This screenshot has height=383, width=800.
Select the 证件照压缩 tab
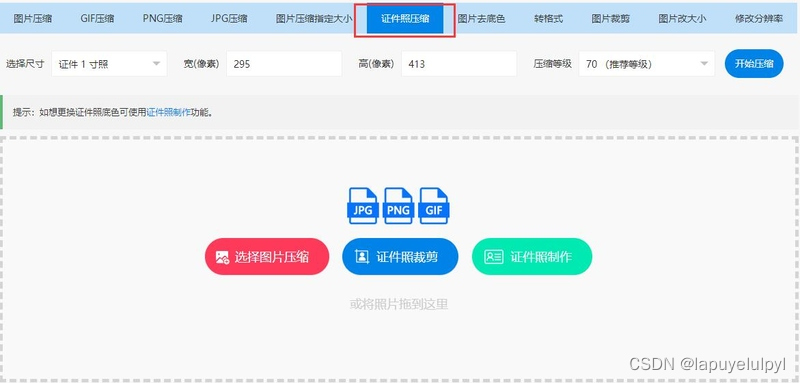tap(405, 19)
